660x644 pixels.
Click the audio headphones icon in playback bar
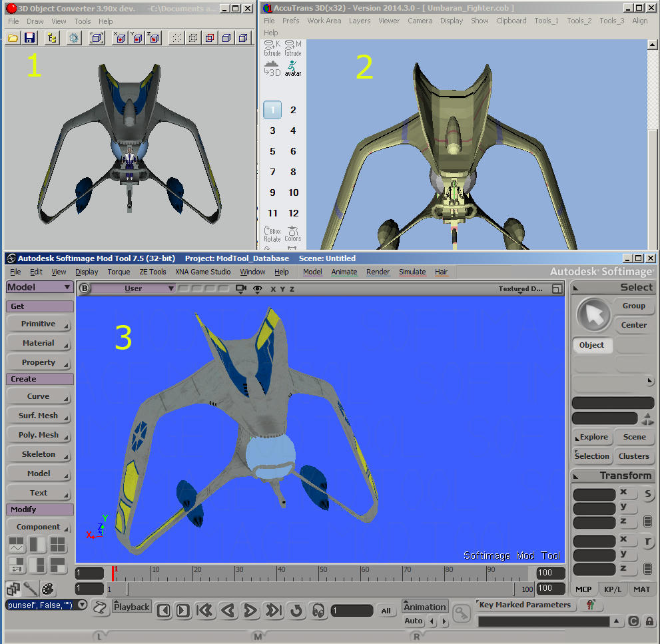point(318,610)
